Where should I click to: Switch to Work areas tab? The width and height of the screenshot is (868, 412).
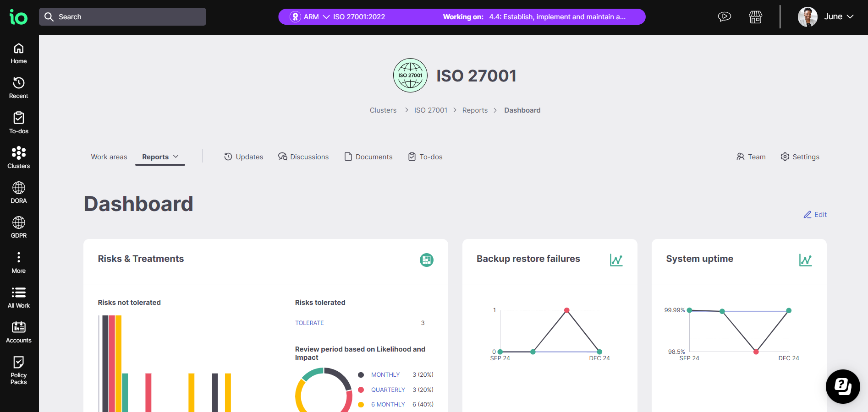pyautogui.click(x=109, y=157)
